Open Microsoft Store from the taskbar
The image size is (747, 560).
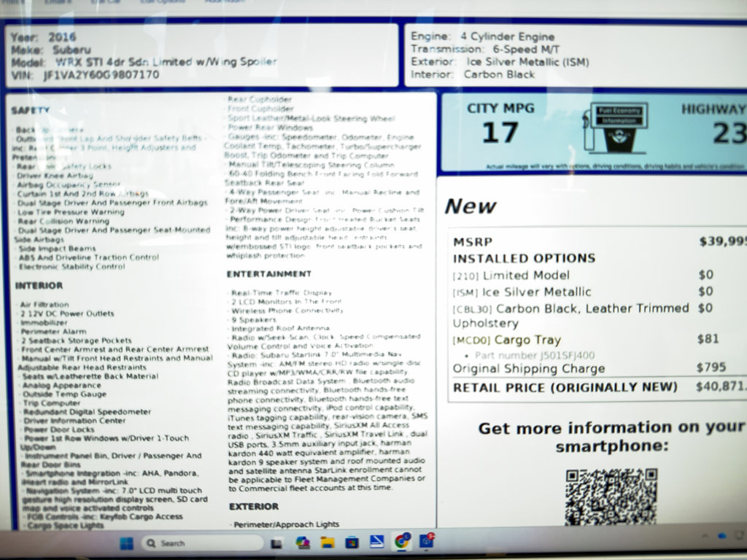coord(352,542)
